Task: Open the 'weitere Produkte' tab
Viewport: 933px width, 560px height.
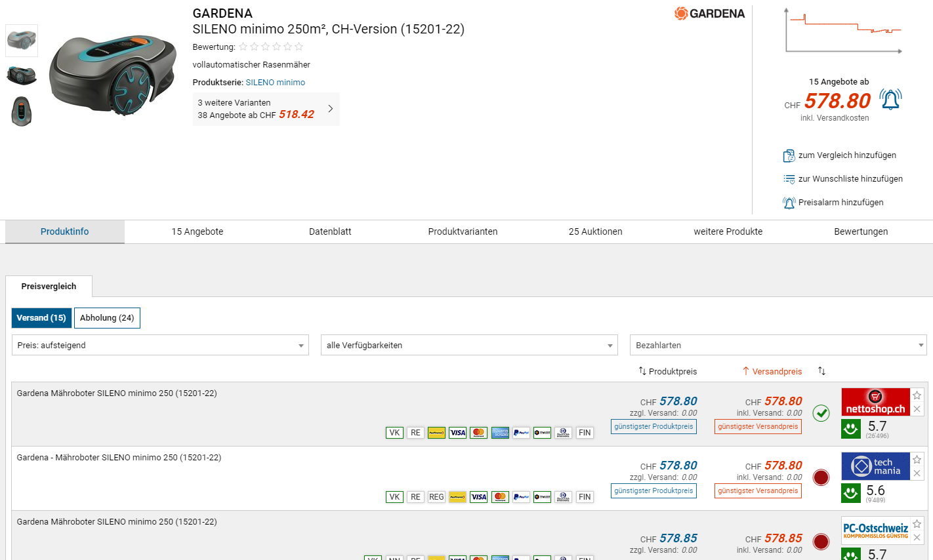Action: (x=728, y=231)
